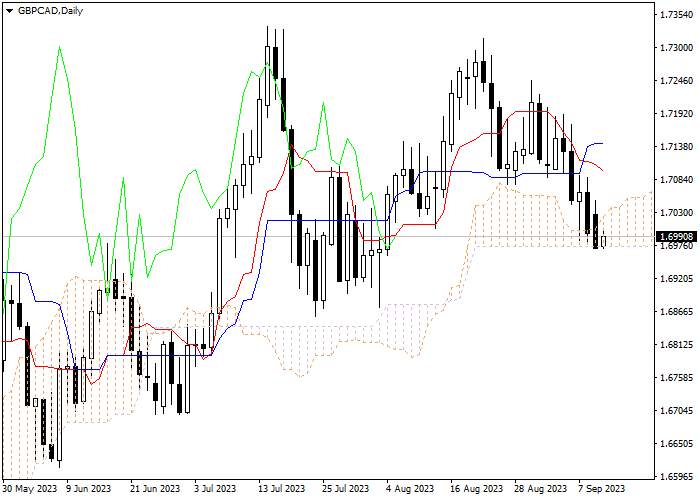Screen dimensions: 700x500
Task: Click the 1.73540 price axis label
Action: pyautogui.click(x=676, y=15)
